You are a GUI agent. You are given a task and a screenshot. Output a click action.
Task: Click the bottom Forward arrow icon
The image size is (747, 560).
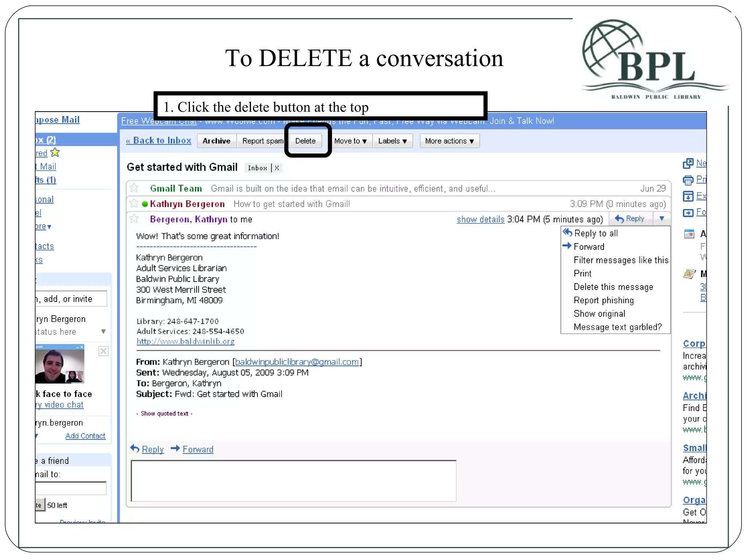pyautogui.click(x=175, y=448)
